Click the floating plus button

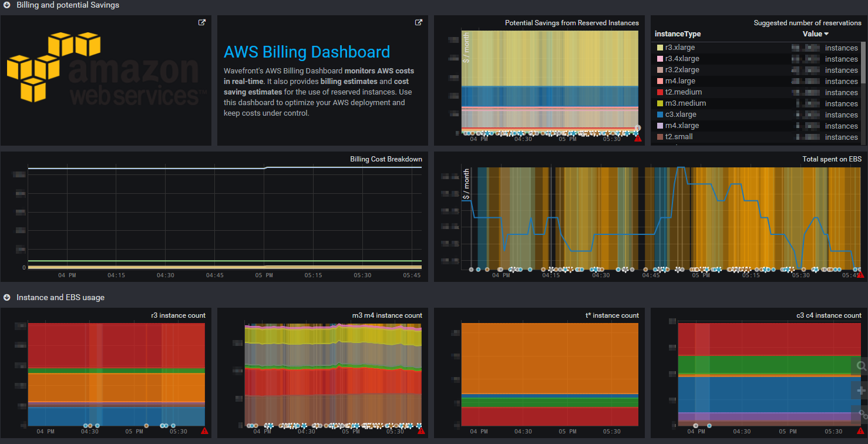point(861,390)
